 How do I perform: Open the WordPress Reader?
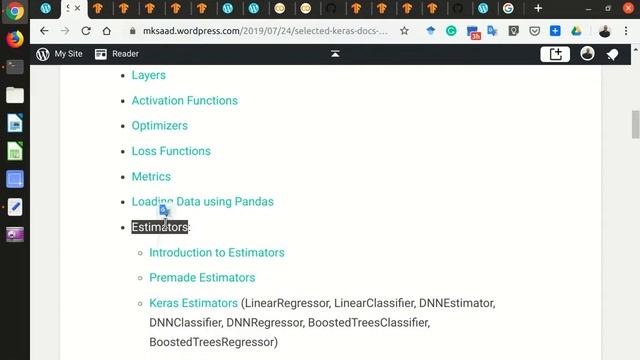(x=117, y=54)
